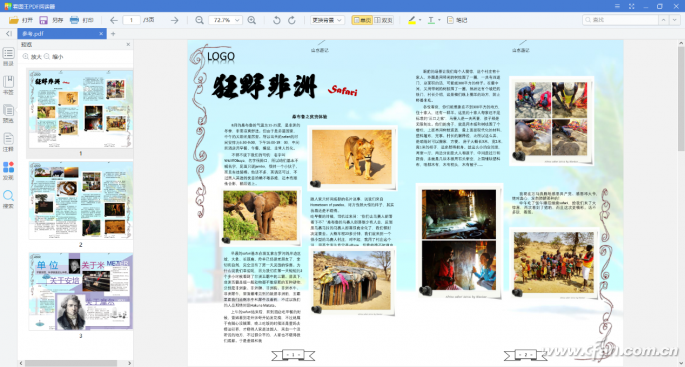685x367 pixels.
Task: Select the text underline tool
Action: [431, 20]
